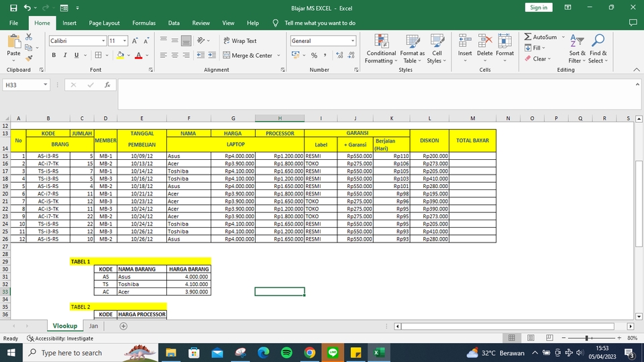Click the Sign in button

539,7
